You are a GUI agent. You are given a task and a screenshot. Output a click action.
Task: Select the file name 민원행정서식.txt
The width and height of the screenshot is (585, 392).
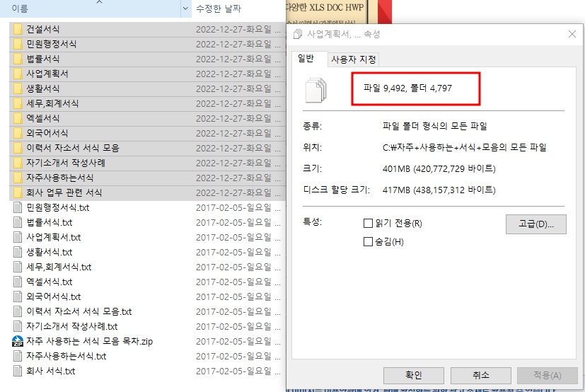(x=58, y=207)
